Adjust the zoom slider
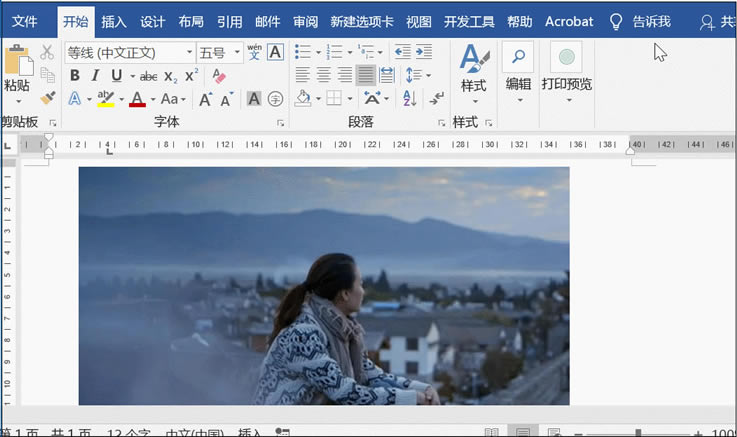 tap(638, 433)
